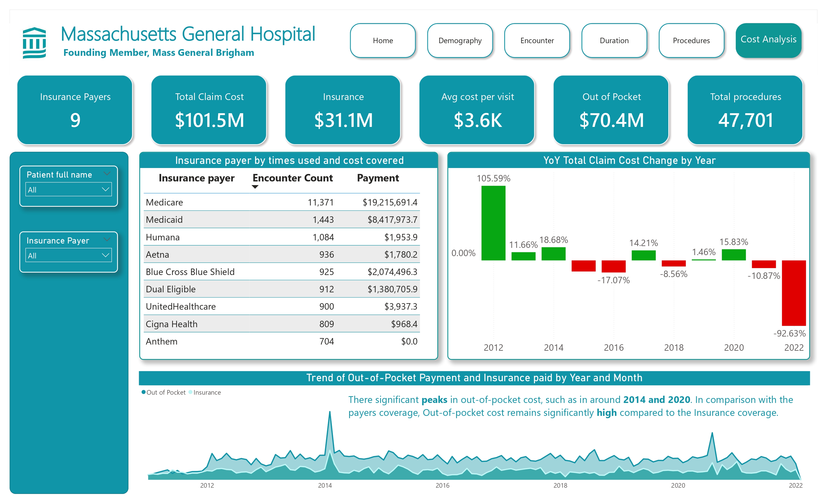Viewport: 827px width, 504px height.
Task: Click the -8.56% red bar for 2018
Action: [673, 263]
